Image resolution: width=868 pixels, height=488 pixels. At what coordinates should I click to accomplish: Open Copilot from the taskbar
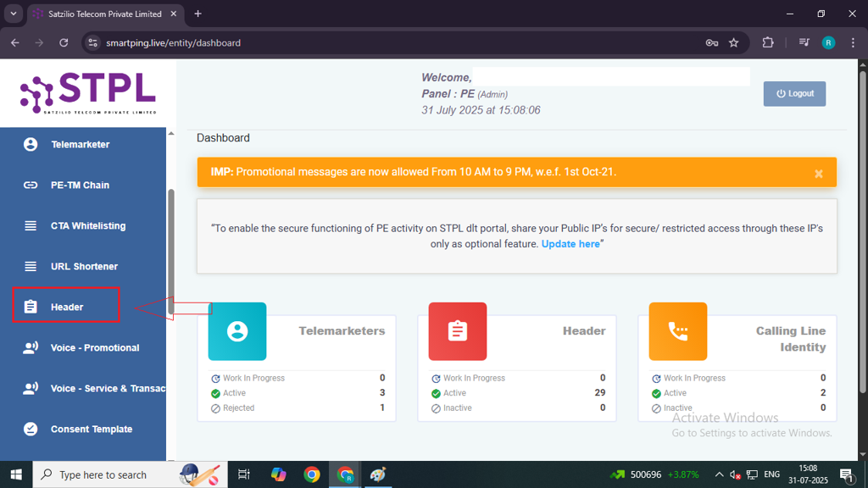click(278, 474)
